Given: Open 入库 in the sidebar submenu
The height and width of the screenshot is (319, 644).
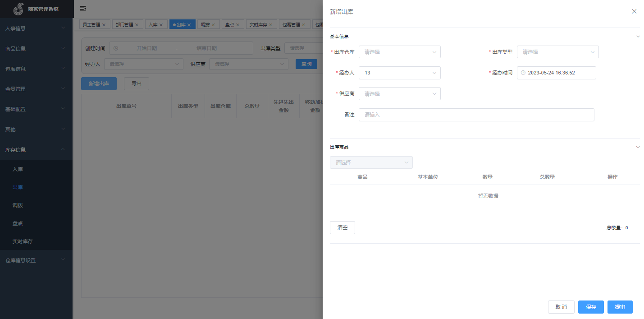Looking at the screenshot, I should (36, 169).
